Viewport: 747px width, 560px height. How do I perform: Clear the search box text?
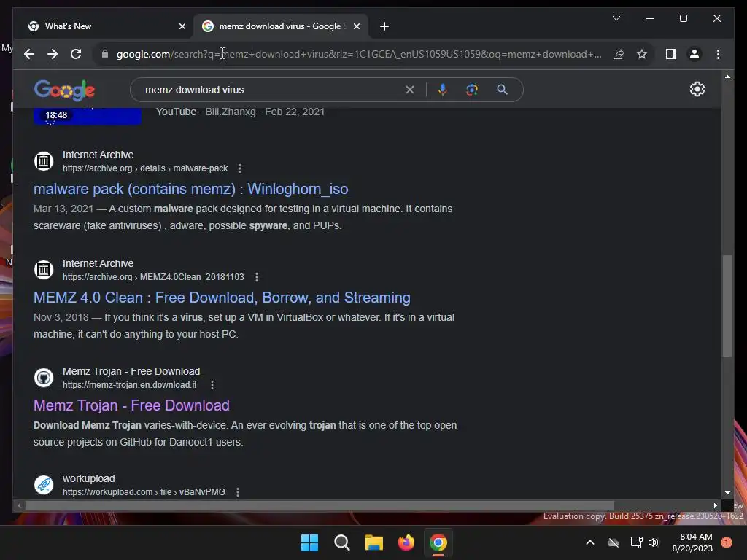click(x=410, y=90)
